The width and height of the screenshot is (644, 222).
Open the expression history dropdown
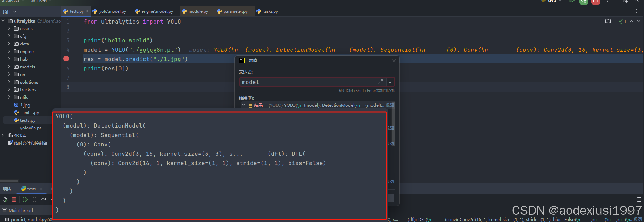390,82
